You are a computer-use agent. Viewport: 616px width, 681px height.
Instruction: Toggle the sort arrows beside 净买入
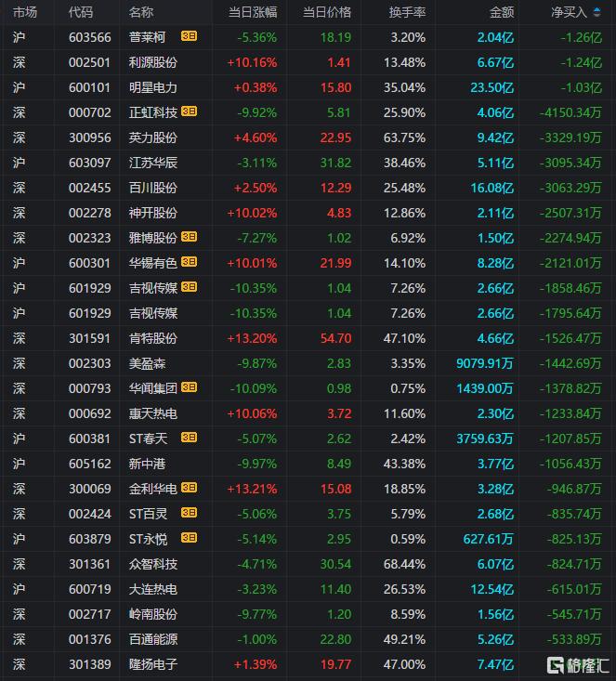(x=596, y=12)
